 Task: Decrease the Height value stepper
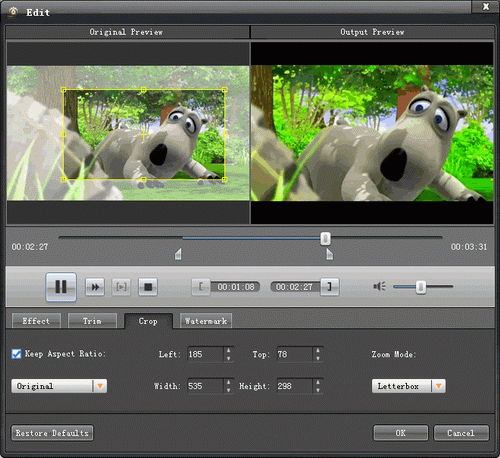pos(318,390)
